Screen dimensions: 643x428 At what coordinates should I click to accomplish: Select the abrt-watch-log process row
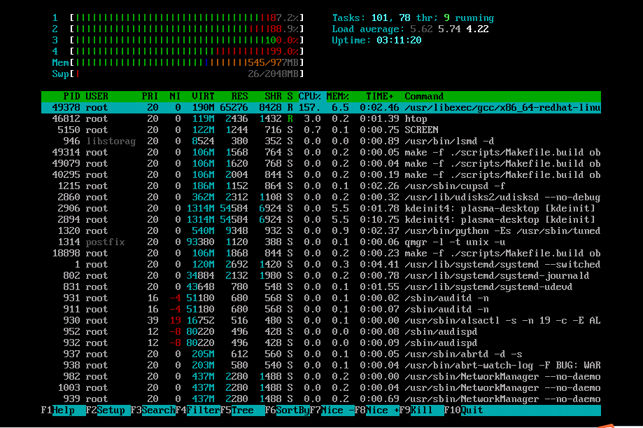pos(321,365)
